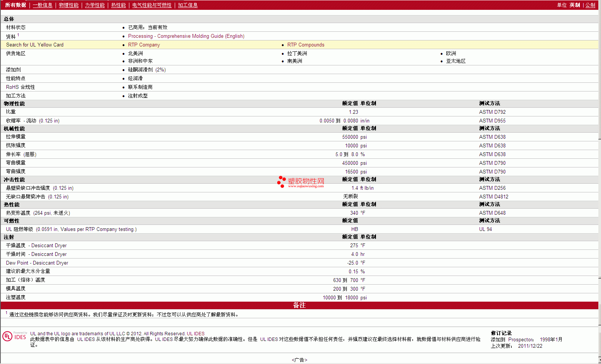Click Search for UL Yellow Card
The width and height of the screenshot is (601, 364).
point(35,45)
